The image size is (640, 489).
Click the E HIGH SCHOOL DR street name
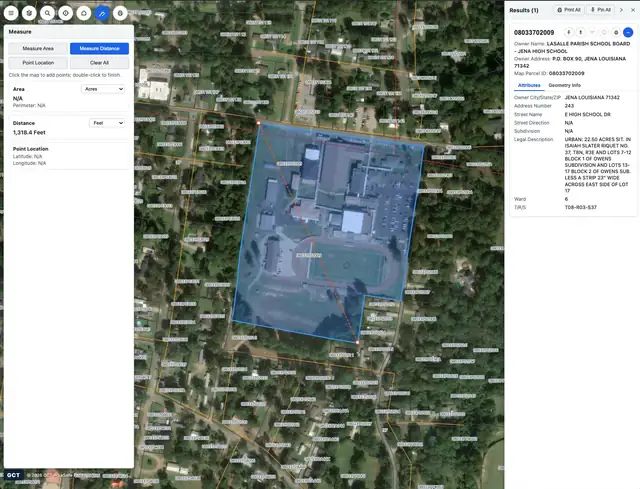point(588,115)
